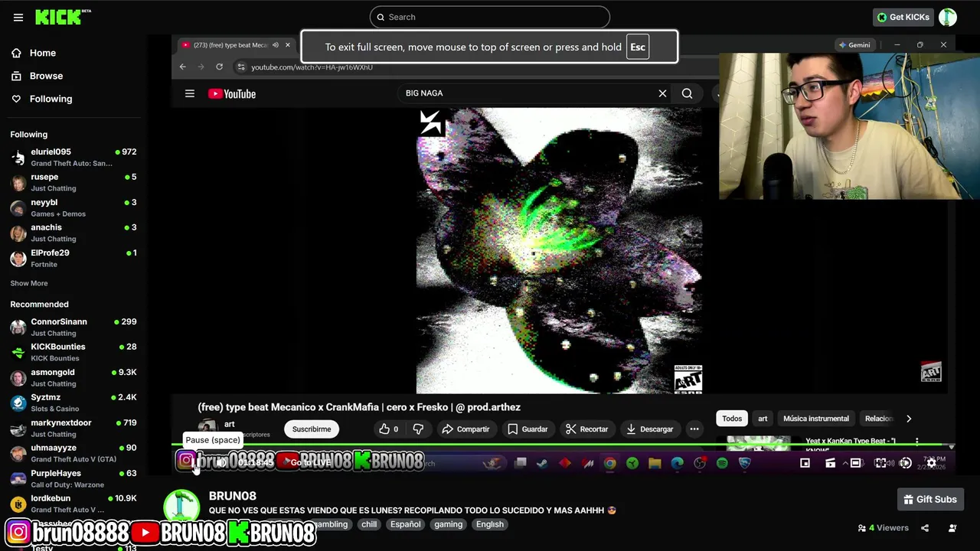This screenshot has width=980, height=551.
Task: Focus the Kick search field
Action: point(490,17)
